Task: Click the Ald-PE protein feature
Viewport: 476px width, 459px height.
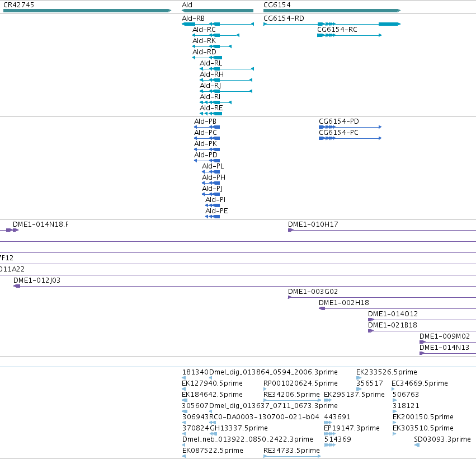Action: [x=213, y=217]
